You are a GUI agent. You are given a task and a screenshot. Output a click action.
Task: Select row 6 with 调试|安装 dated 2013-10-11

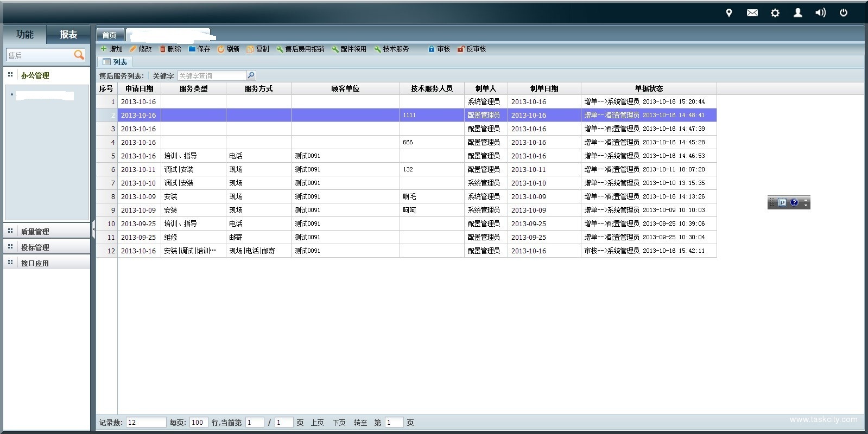pyautogui.click(x=407, y=169)
